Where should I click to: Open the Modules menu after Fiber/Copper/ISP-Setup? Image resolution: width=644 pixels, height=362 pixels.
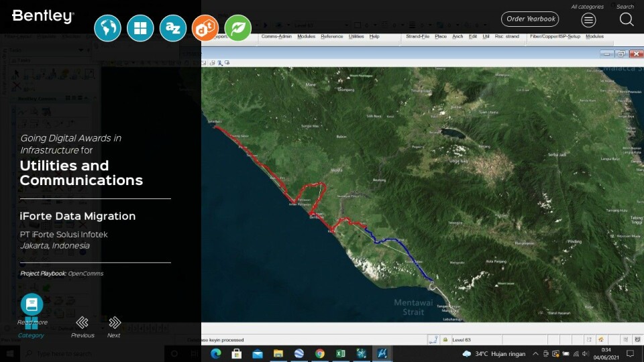(x=595, y=36)
